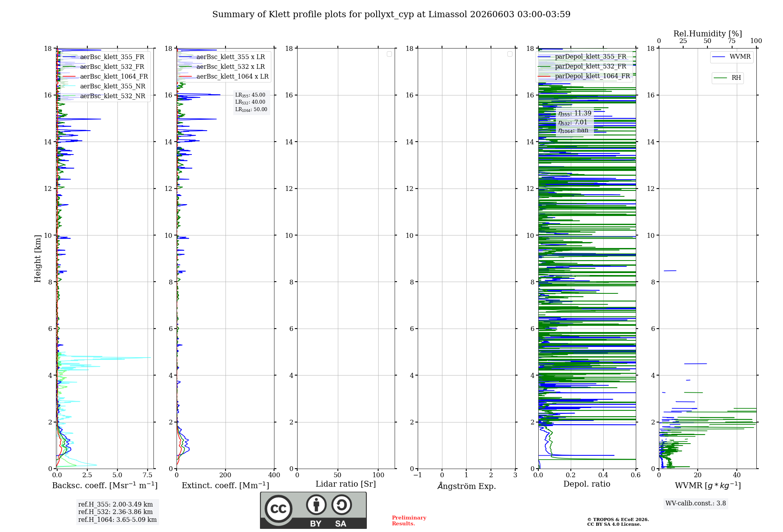Click the plot title mentioning pollyxt_cyp at Limassol

(391, 14)
